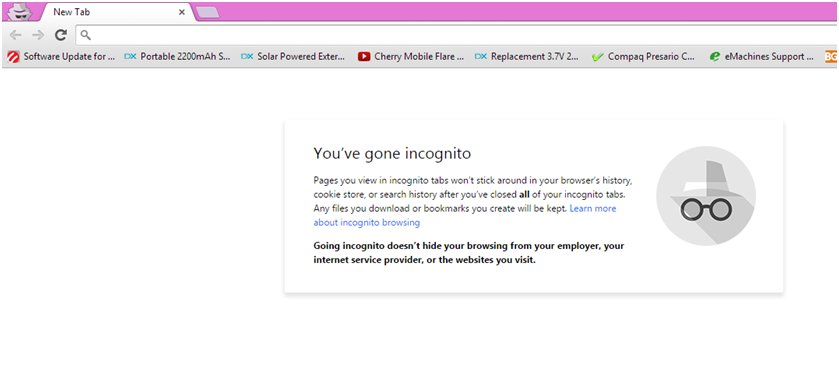Click the red icon of the Software Update bookmark
Screen dimensions: 839x377
[14, 56]
